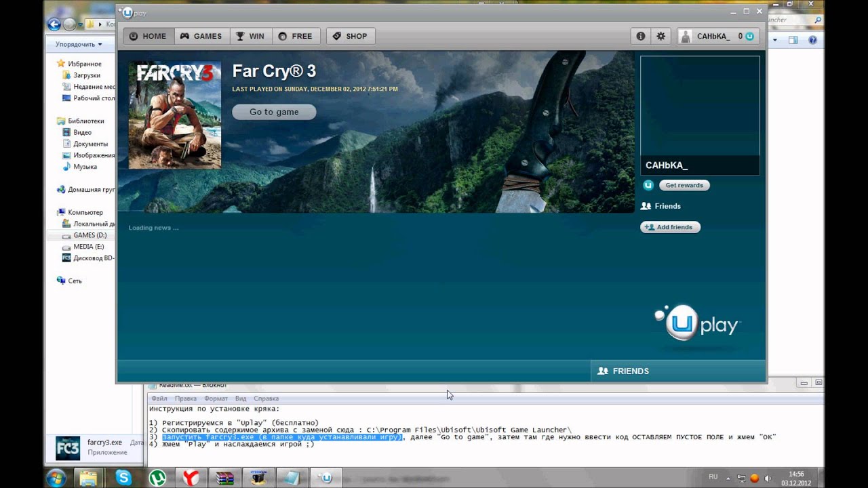Select Локальный диск in Explorer sidebar
The height and width of the screenshot is (488, 868).
[x=88, y=224]
